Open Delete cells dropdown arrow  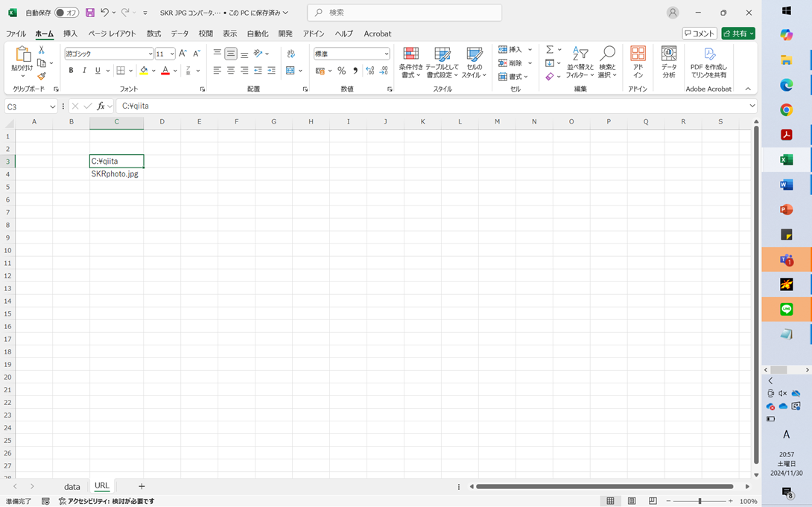(x=530, y=63)
